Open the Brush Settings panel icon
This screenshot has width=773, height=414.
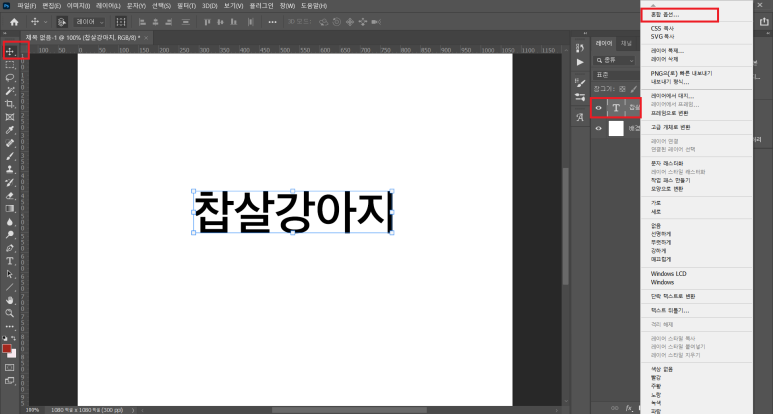(x=580, y=83)
